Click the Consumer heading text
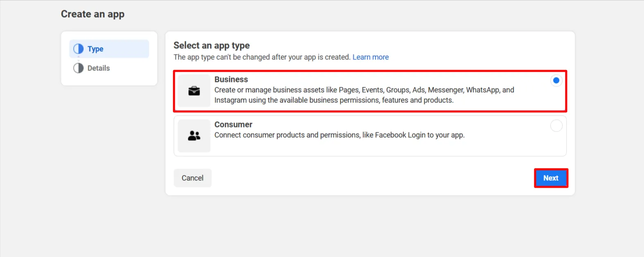This screenshot has height=257, width=644. click(x=233, y=124)
